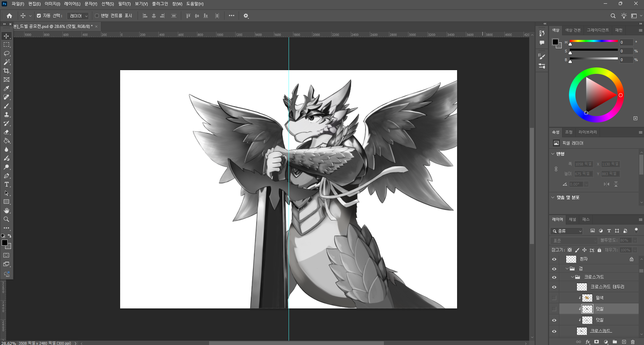Open the 파일(F) menu
The height and width of the screenshot is (345, 644).
[x=18, y=4]
